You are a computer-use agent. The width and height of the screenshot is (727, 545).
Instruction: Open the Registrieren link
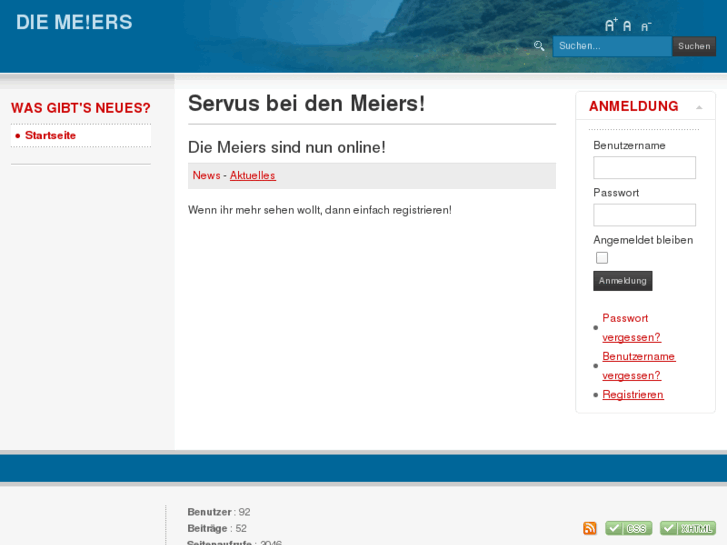tap(633, 395)
